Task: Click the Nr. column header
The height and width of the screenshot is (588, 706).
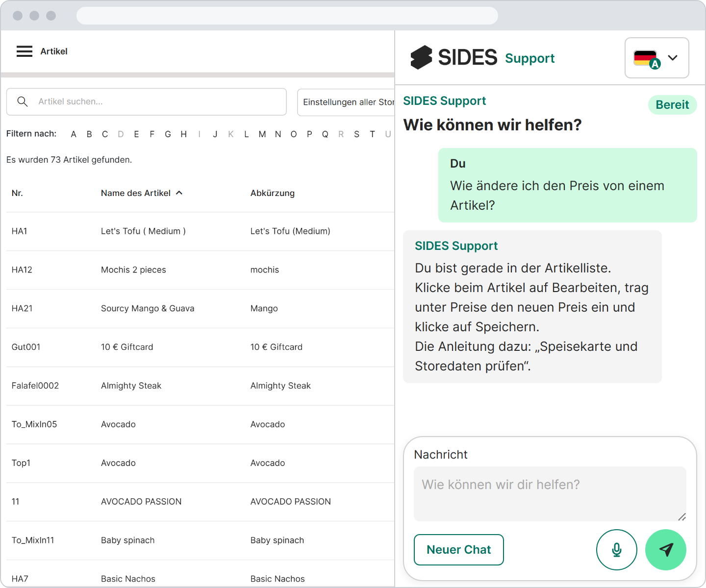Action: pyautogui.click(x=17, y=193)
